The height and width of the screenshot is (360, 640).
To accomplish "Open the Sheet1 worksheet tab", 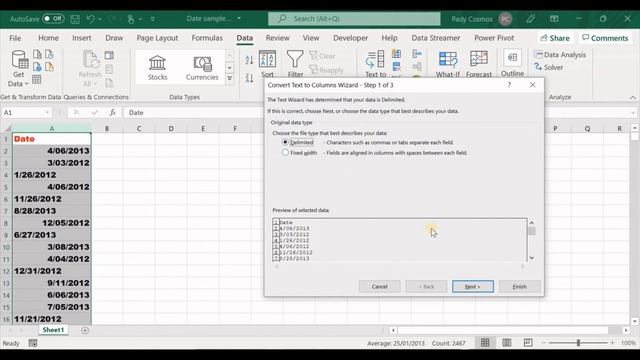I will pos(53,330).
